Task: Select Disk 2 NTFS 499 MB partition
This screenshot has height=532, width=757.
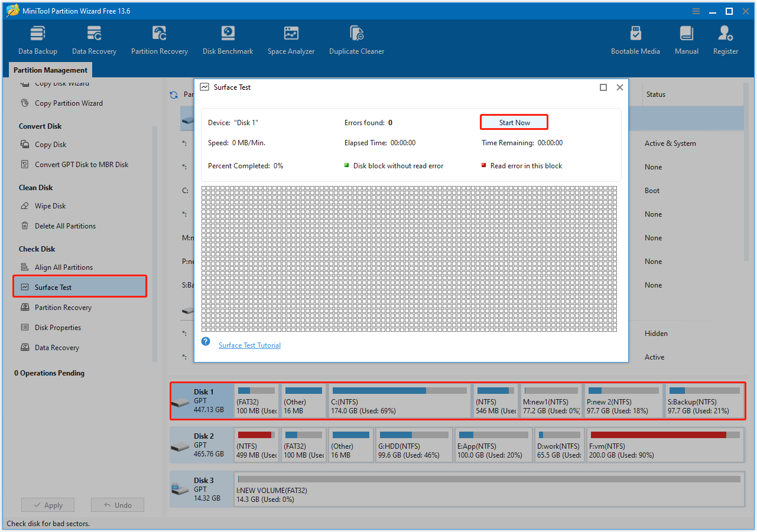Action: (256, 445)
